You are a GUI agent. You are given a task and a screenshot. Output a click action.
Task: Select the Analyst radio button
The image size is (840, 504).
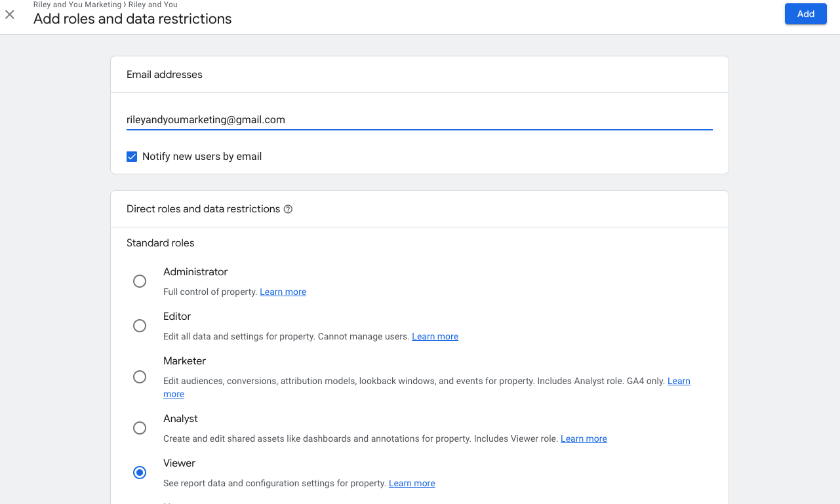coord(140,428)
